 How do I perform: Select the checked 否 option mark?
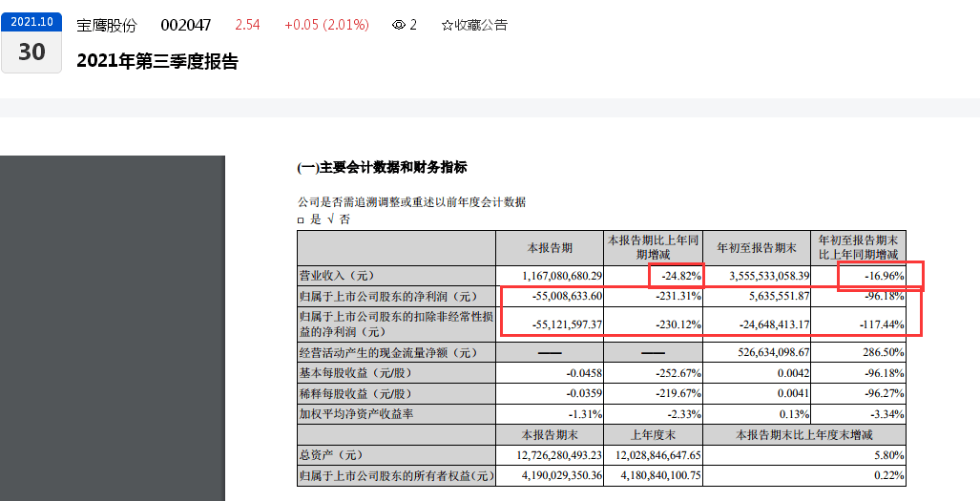330,219
